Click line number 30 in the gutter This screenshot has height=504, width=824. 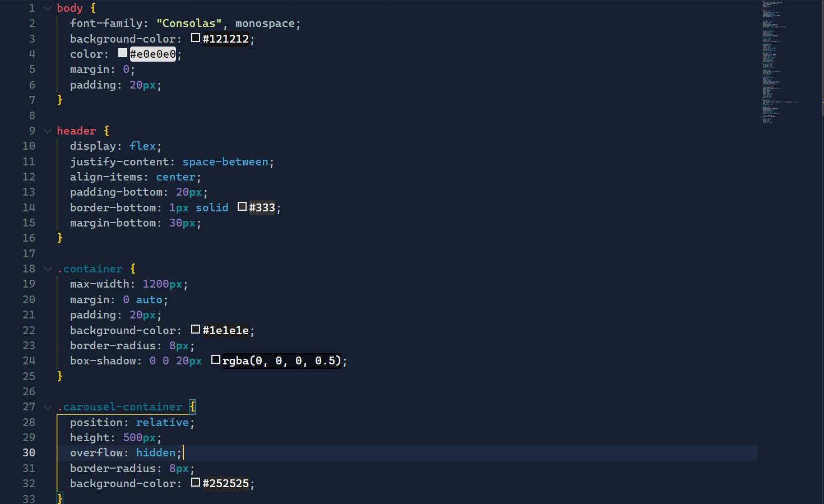click(x=29, y=452)
